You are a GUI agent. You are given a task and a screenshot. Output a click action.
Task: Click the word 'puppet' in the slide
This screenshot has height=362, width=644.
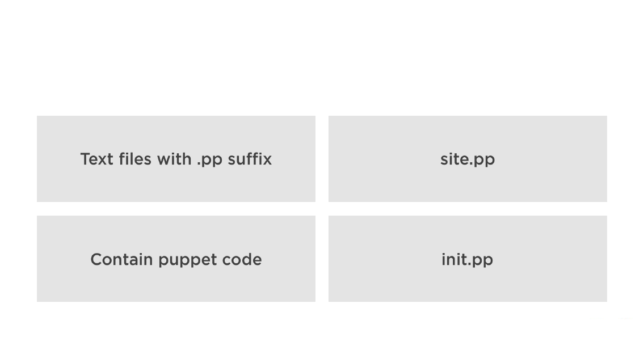tap(187, 260)
